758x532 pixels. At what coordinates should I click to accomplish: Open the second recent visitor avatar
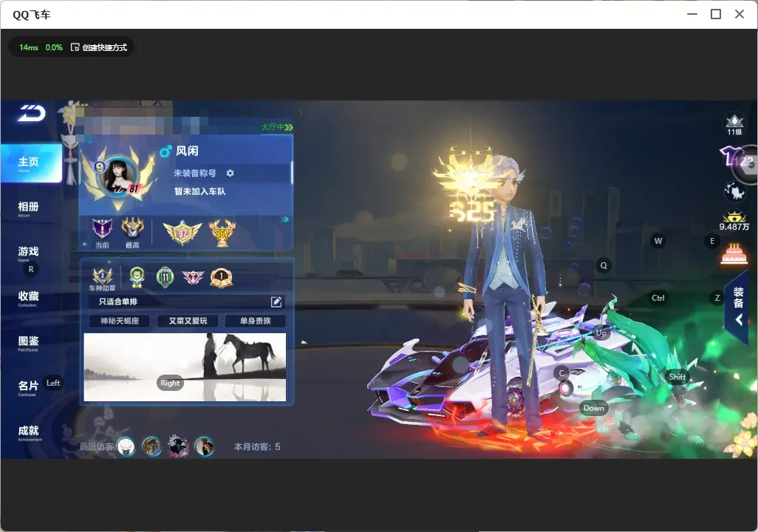tap(151, 446)
